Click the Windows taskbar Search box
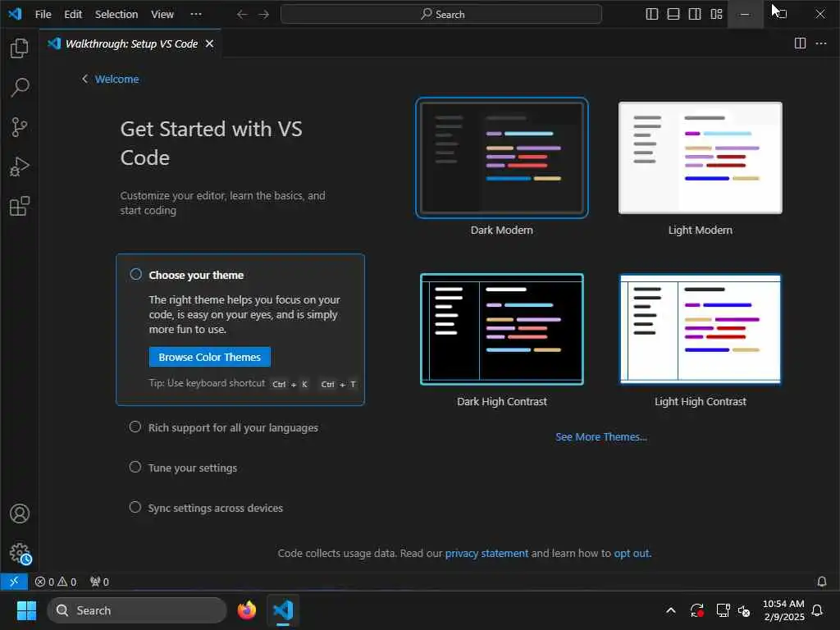 (x=137, y=610)
